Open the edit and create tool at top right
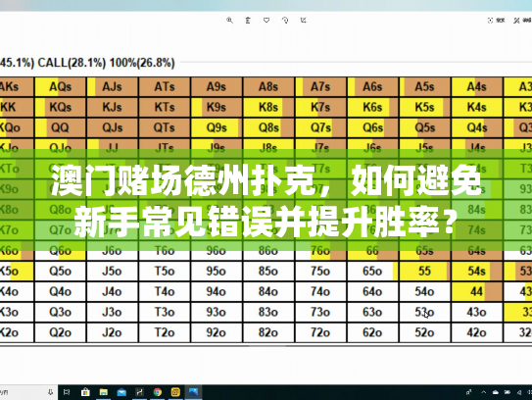532x400 pixels. (x=522, y=21)
